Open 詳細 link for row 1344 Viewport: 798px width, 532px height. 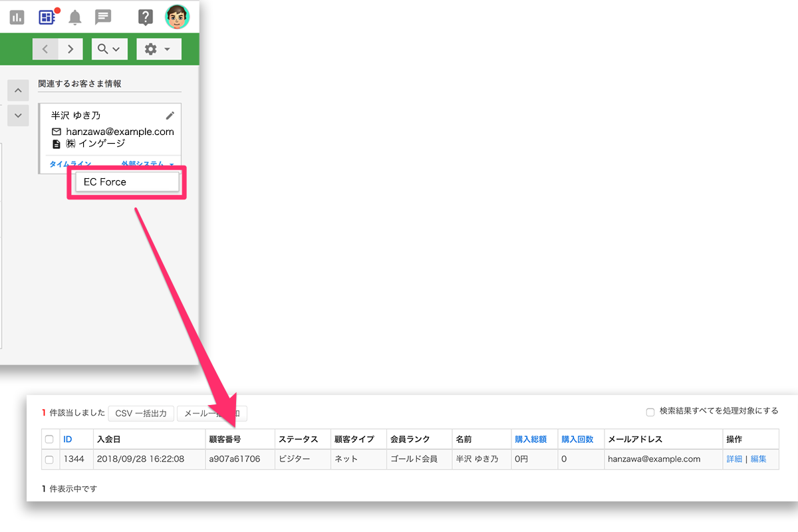click(734, 459)
